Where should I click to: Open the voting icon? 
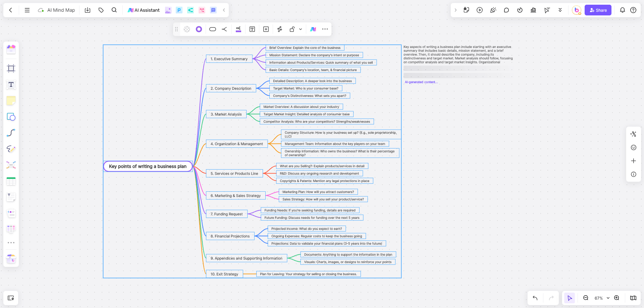coord(533,10)
